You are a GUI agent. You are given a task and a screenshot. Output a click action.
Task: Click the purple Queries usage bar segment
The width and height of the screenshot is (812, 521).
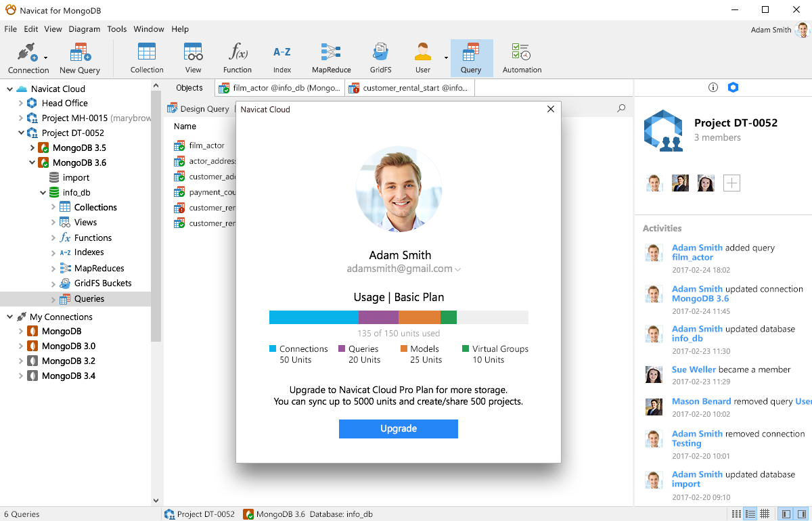coord(378,317)
